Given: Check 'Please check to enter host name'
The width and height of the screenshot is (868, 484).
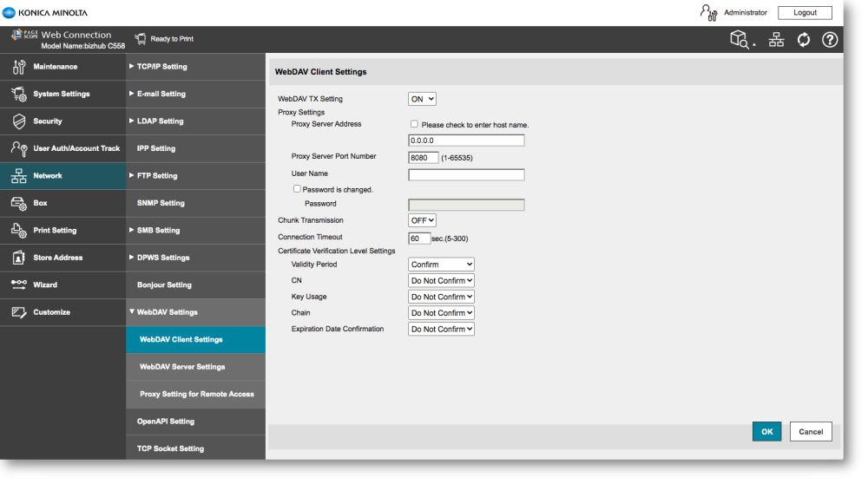Looking at the screenshot, I should 414,124.
